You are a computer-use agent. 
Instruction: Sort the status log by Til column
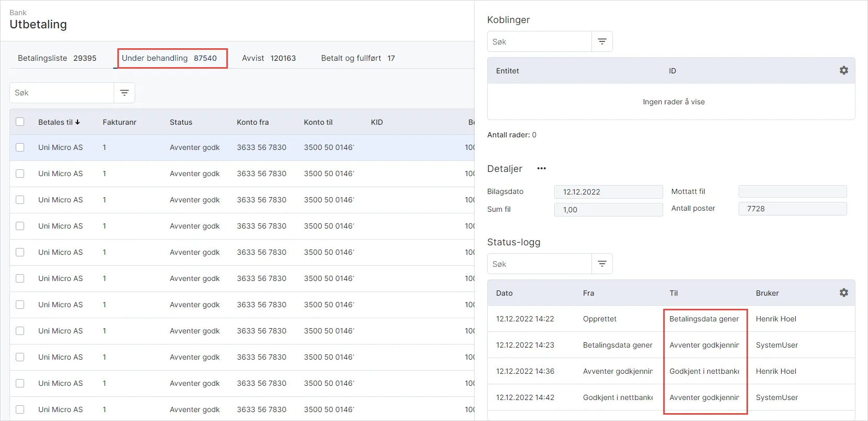(674, 293)
